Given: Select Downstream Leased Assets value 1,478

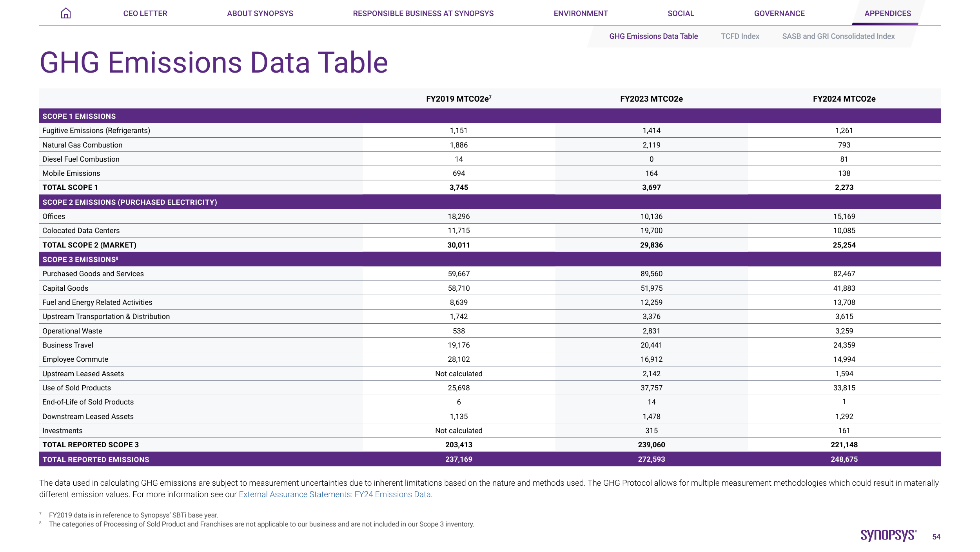Looking at the screenshot, I should (652, 417).
